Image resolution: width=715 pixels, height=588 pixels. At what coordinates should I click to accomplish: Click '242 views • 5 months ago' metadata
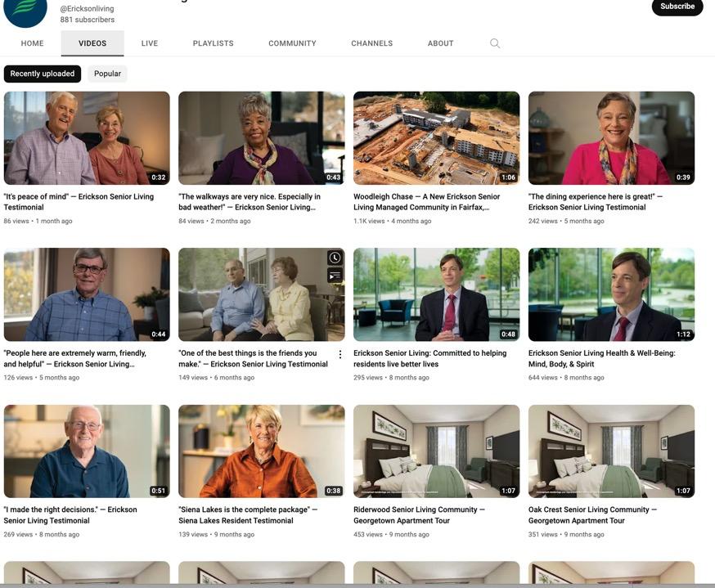(566, 221)
